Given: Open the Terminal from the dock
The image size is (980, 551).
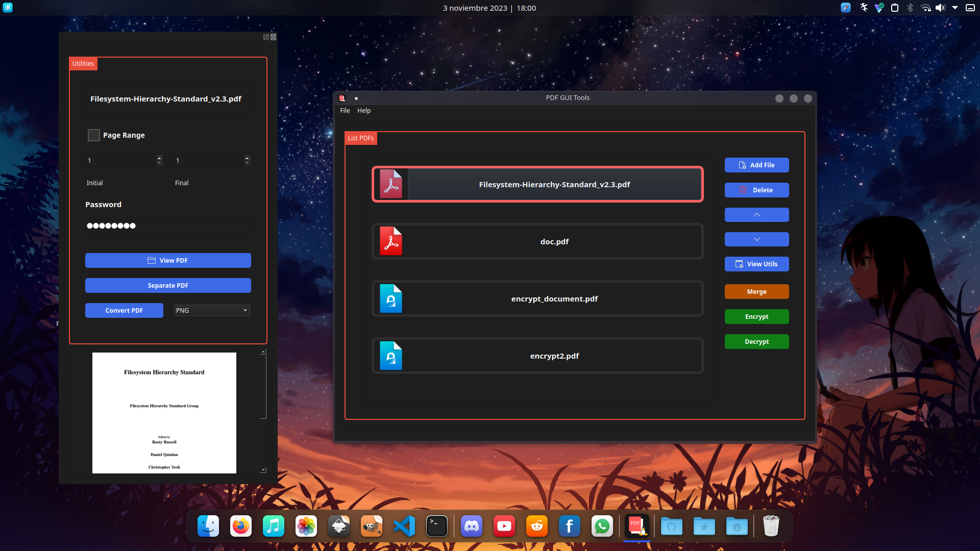Looking at the screenshot, I should [437, 526].
